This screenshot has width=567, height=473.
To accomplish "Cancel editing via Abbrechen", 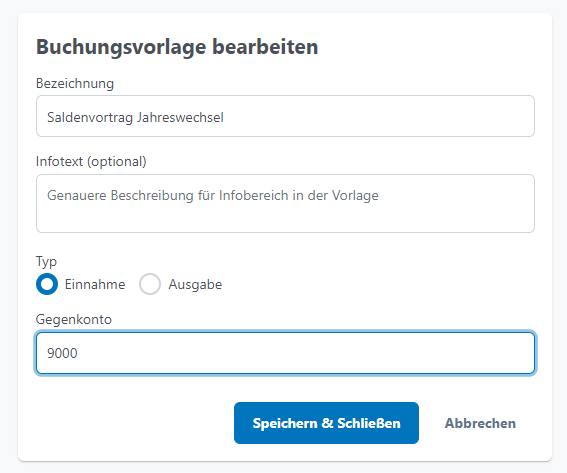I will tap(480, 423).
